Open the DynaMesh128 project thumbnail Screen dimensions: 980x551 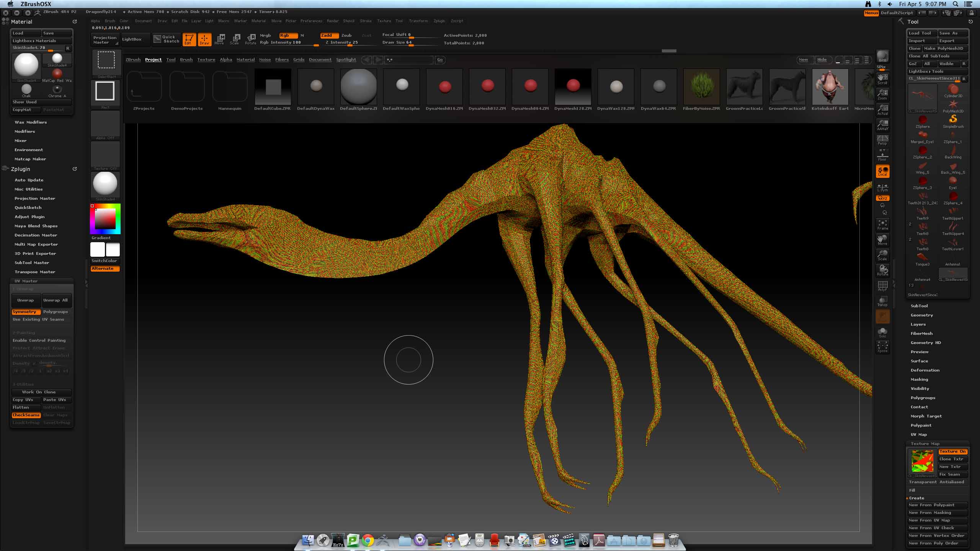pyautogui.click(x=573, y=87)
